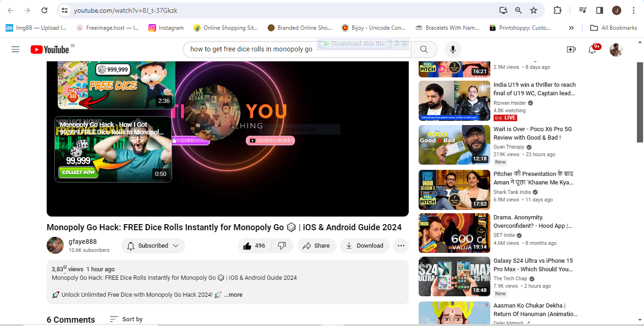Search with your voice microphone
Image resolution: width=644 pixels, height=326 pixels.
click(453, 49)
